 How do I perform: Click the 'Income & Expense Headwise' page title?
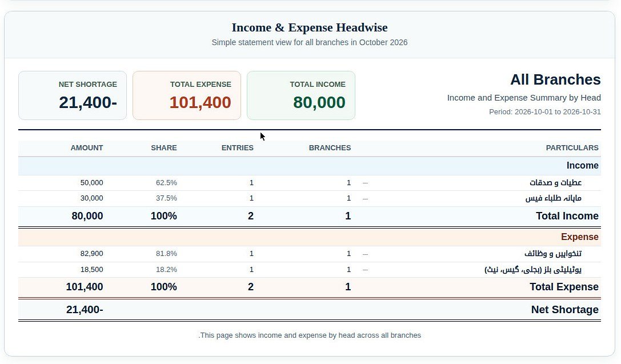pos(309,27)
